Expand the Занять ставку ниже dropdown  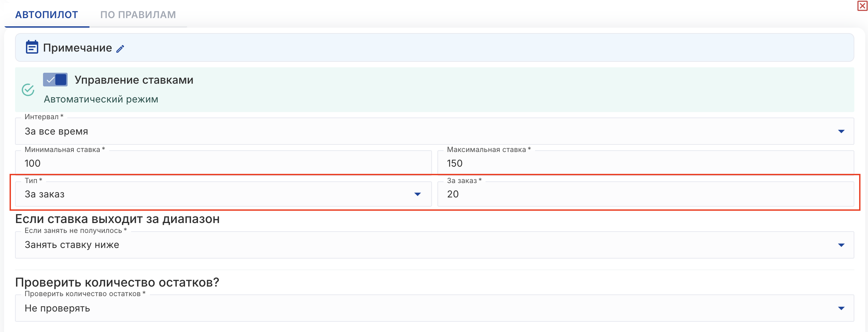click(410, 245)
